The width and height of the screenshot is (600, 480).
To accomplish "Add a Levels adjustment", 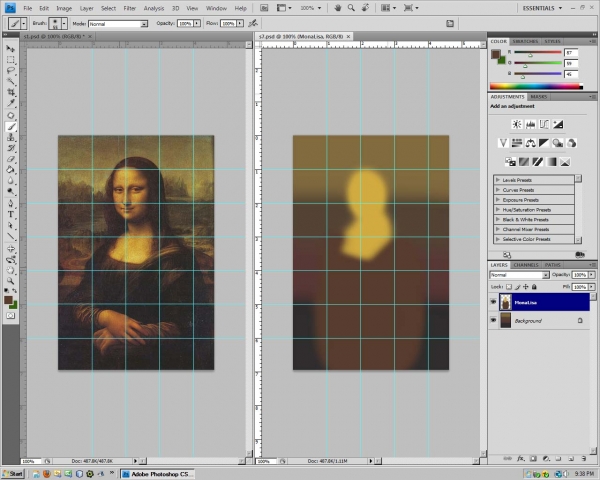I will (530, 124).
